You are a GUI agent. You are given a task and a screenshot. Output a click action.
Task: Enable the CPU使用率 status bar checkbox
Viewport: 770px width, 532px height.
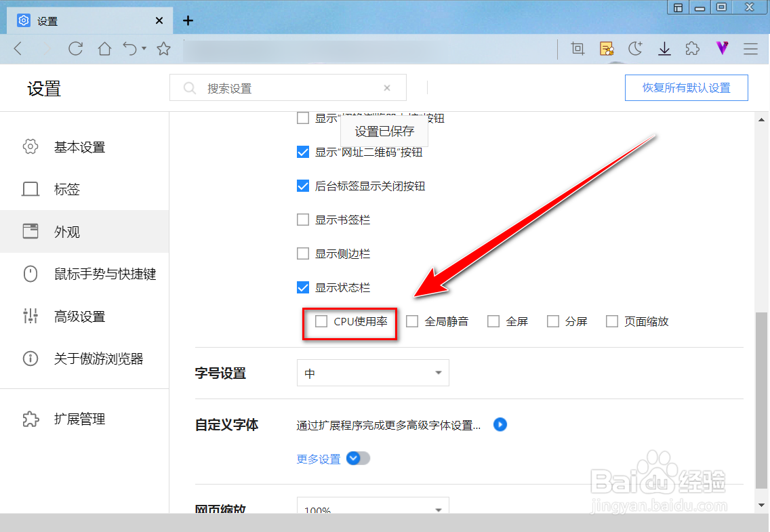pyautogui.click(x=321, y=321)
